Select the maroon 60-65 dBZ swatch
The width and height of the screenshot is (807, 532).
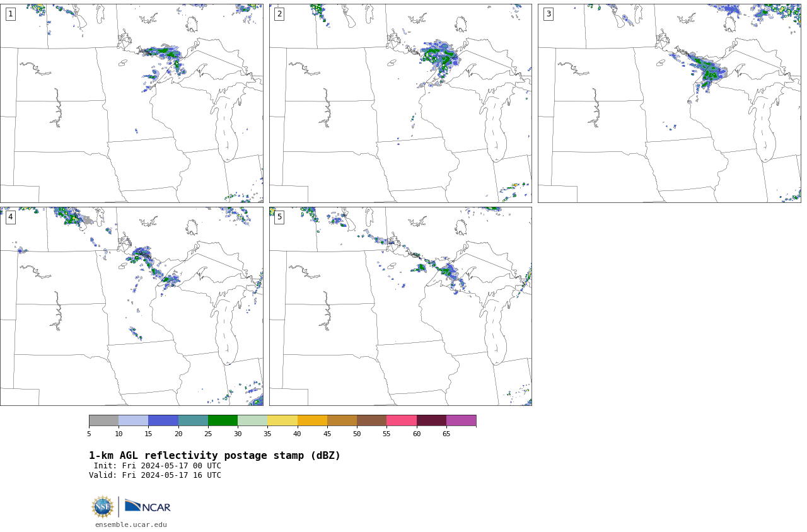[431, 420]
